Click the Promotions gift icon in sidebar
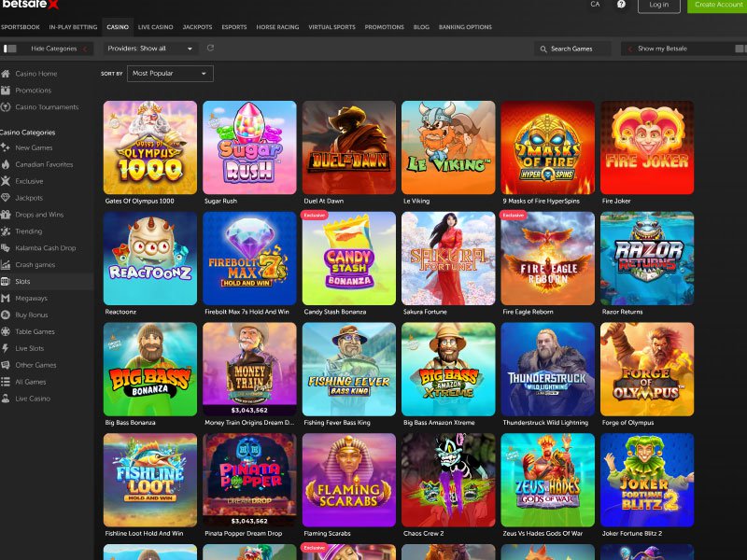 pos(6,91)
